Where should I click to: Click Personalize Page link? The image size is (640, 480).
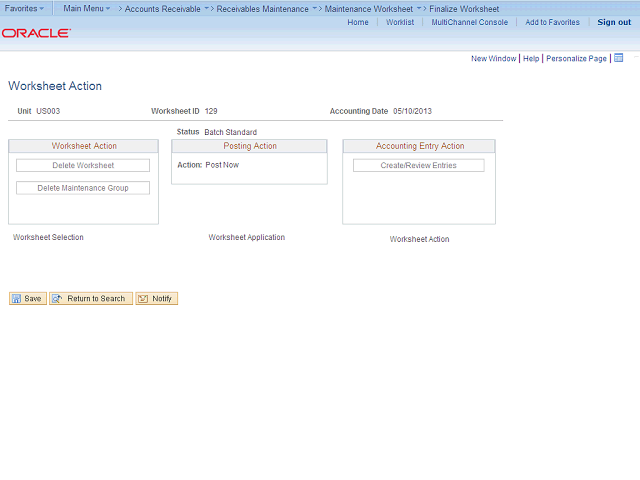(576, 58)
